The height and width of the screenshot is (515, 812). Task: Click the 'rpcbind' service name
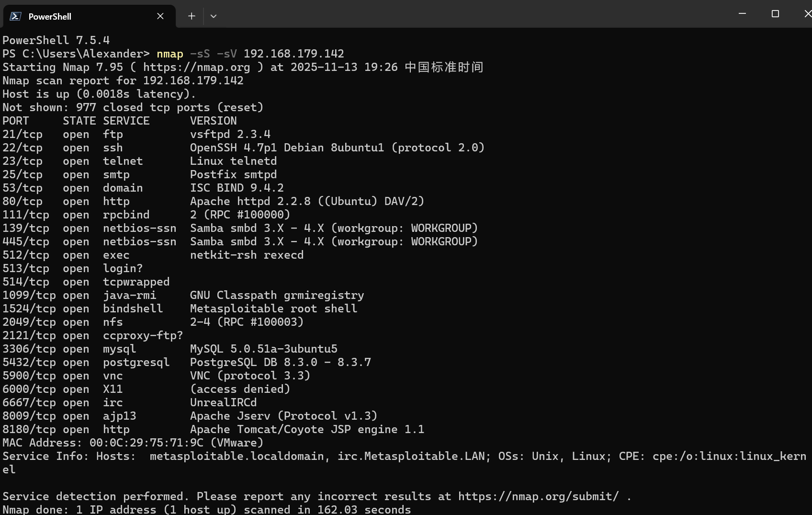tap(126, 215)
